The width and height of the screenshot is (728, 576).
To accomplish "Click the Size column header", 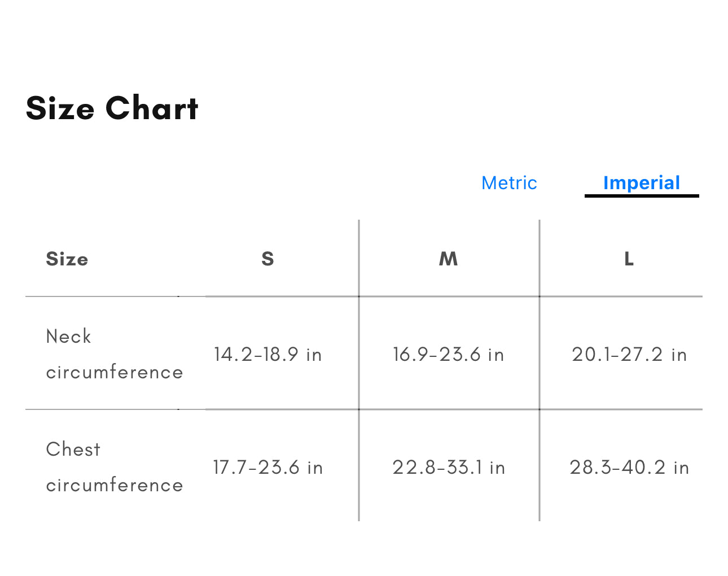I will pyautogui.click(x=67, y=259).
